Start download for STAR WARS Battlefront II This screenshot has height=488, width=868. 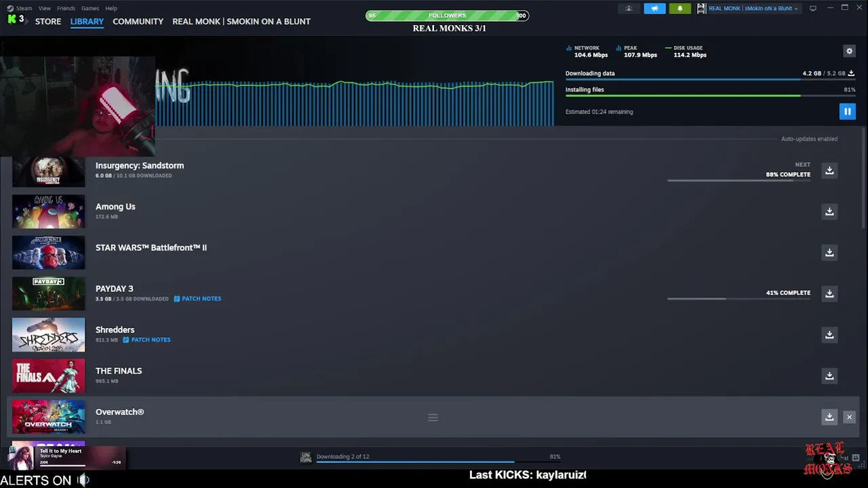point(829,252)
